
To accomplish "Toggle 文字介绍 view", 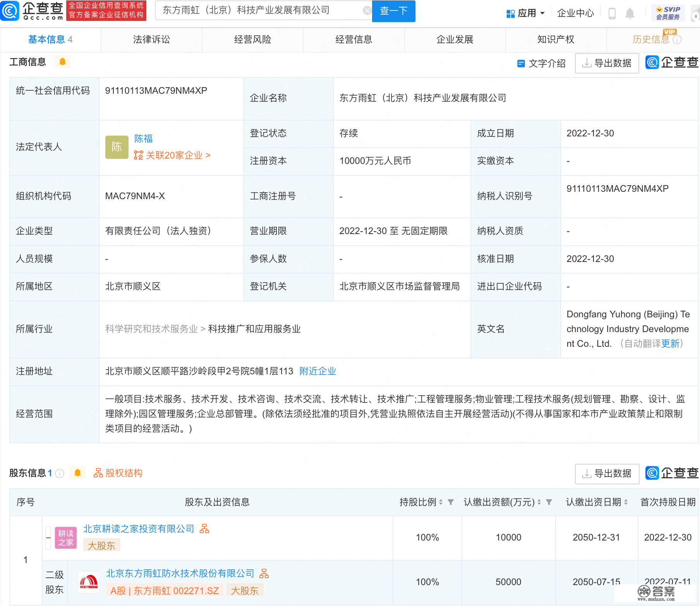I will tap(541, 64).
